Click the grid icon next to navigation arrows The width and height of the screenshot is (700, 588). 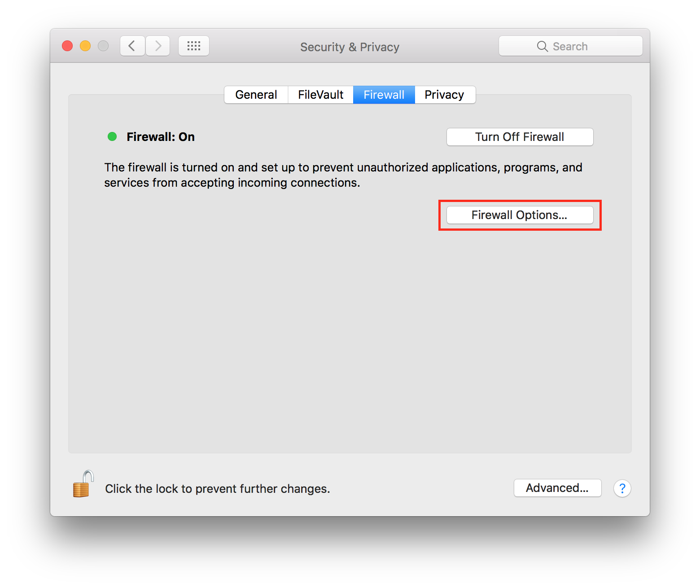(x=194, y=45)
